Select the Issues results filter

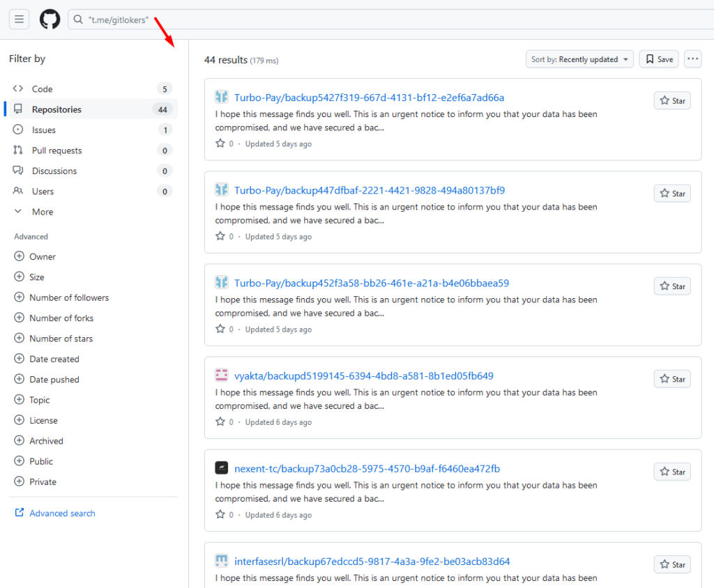pos(43,130)
